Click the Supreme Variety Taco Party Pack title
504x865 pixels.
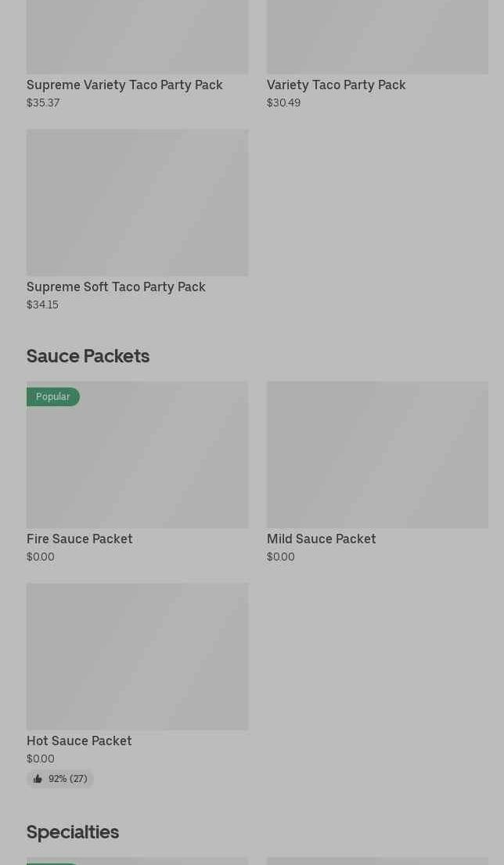(x=124, y=85)
